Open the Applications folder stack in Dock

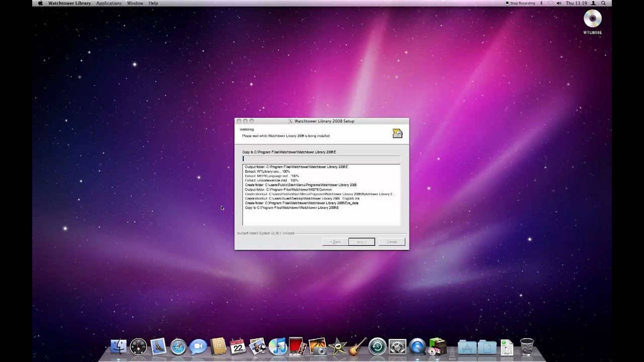(x=467, y=347)
